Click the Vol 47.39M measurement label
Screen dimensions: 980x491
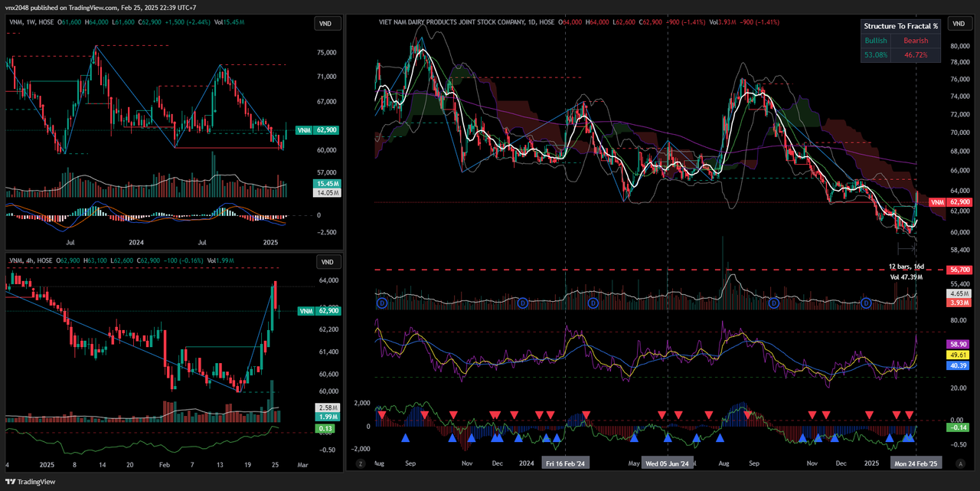point(906,277)
